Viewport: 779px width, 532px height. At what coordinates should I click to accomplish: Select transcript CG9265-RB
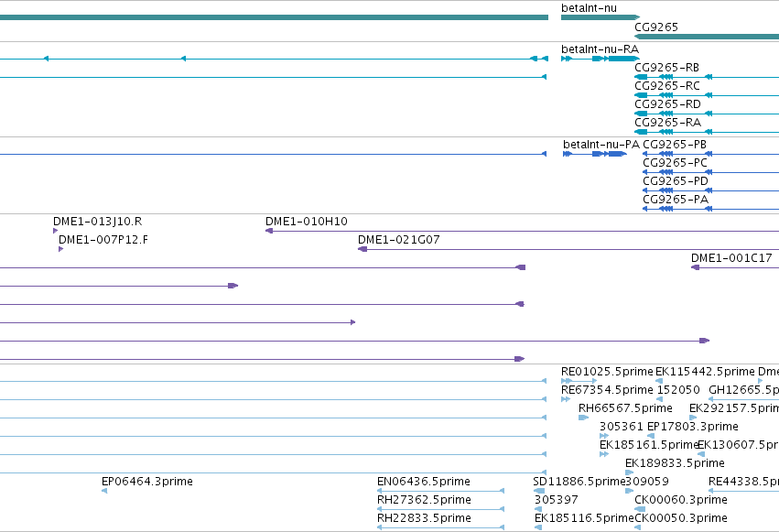(666, 68)
